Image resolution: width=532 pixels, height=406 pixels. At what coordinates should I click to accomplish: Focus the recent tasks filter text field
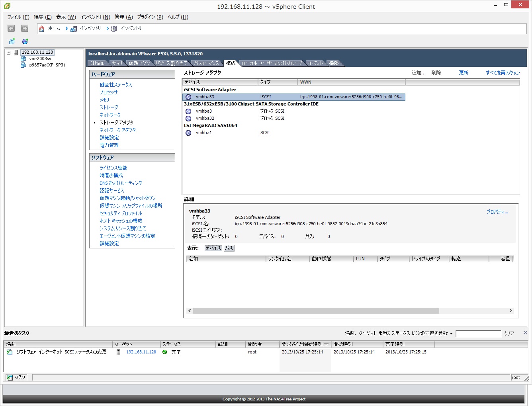478,334
